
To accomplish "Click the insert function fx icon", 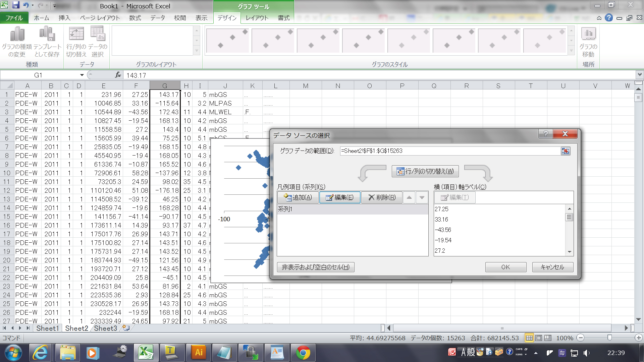I will point(118,75).
